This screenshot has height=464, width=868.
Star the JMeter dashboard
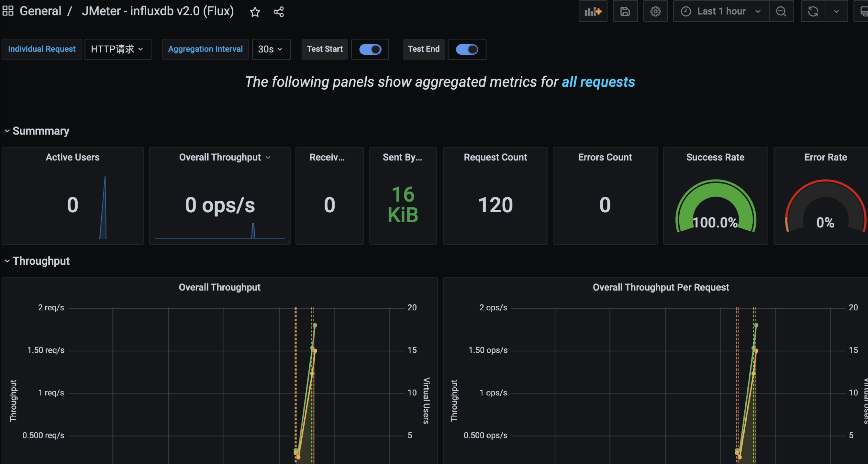point(255,12)
